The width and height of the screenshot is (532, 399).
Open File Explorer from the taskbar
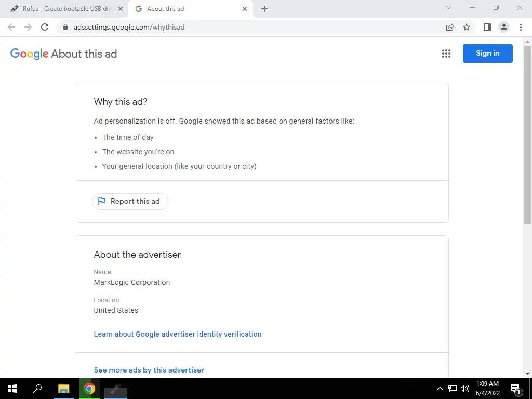pos(63,389)
